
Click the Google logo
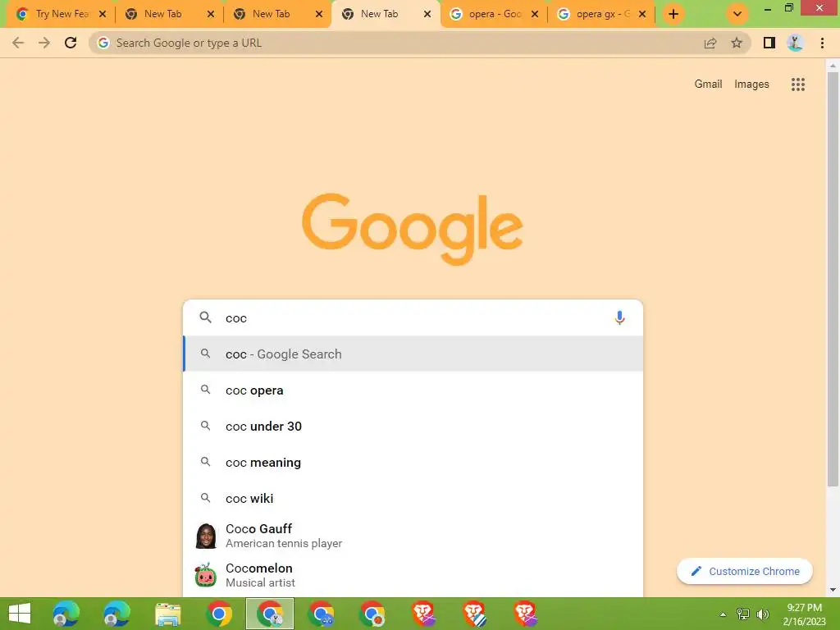click(412, 230)
